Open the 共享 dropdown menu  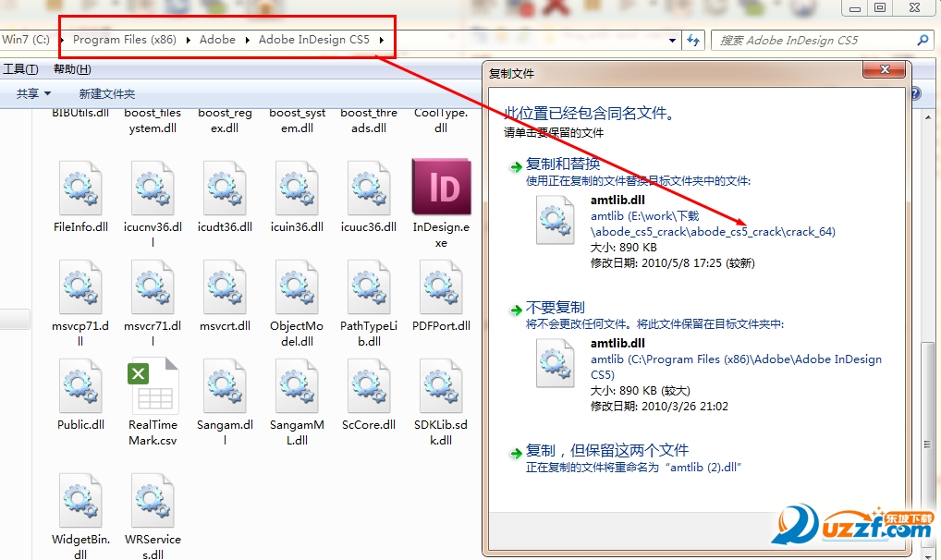pos(33,93)
